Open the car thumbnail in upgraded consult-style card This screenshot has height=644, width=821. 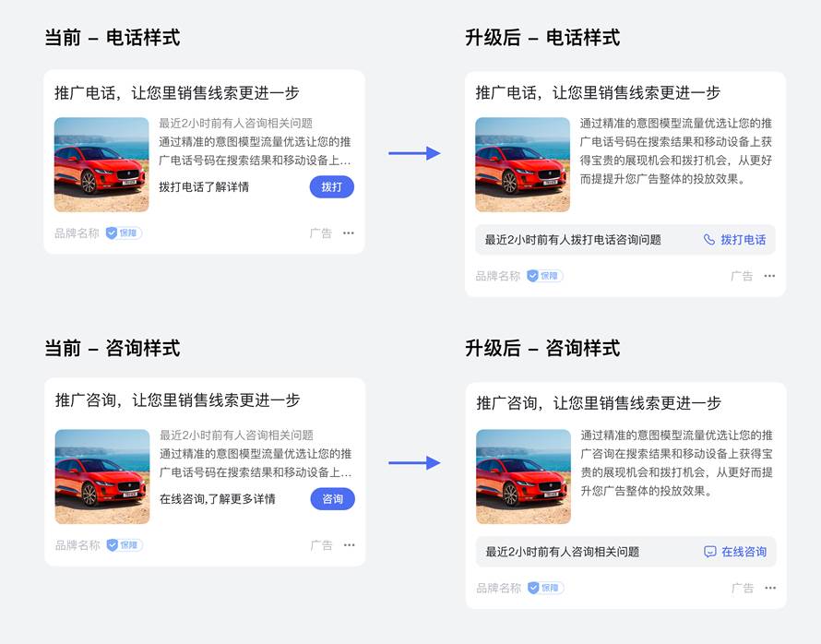coord(523,477)
